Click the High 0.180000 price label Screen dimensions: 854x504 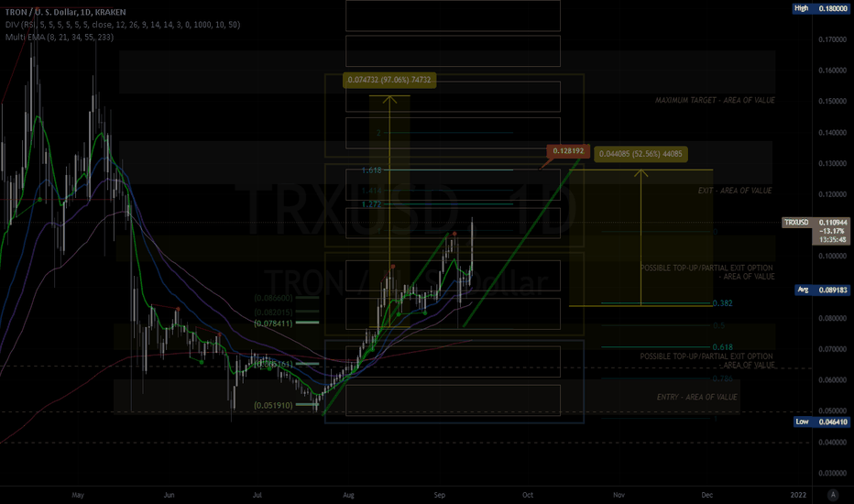[x=821, y=8]
